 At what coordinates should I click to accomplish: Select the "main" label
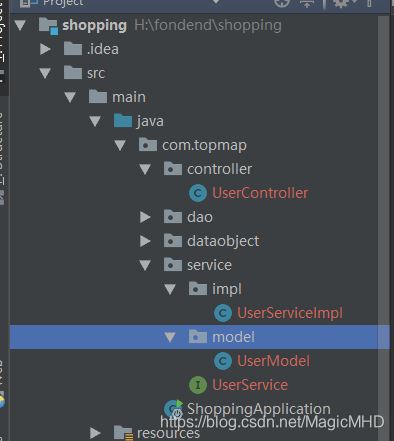[129, 97]
